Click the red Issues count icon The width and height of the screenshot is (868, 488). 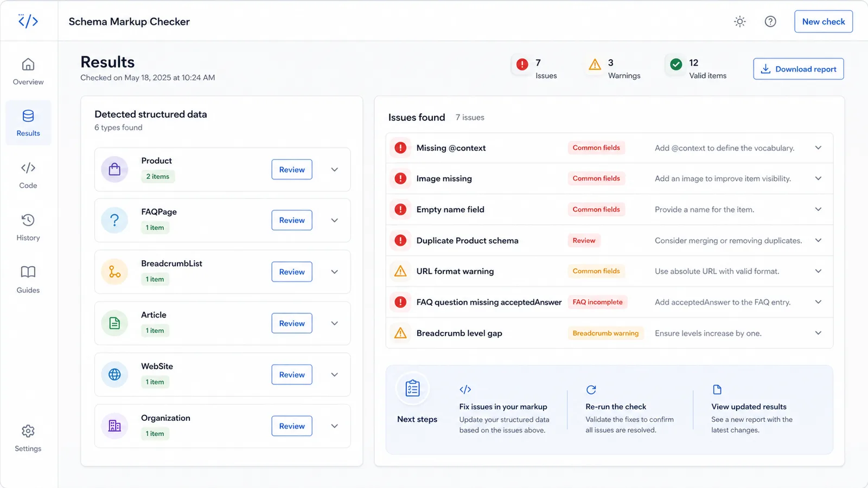click(522, 65)
